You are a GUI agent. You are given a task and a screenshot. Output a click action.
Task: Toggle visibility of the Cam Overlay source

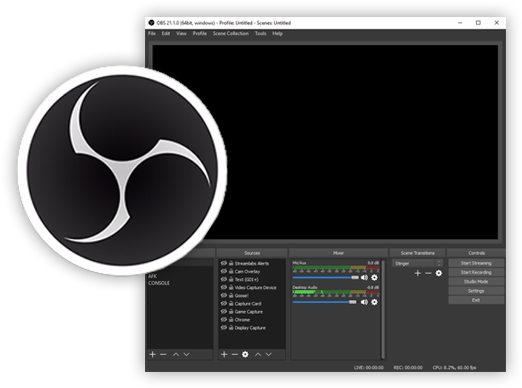coord(224,271)
